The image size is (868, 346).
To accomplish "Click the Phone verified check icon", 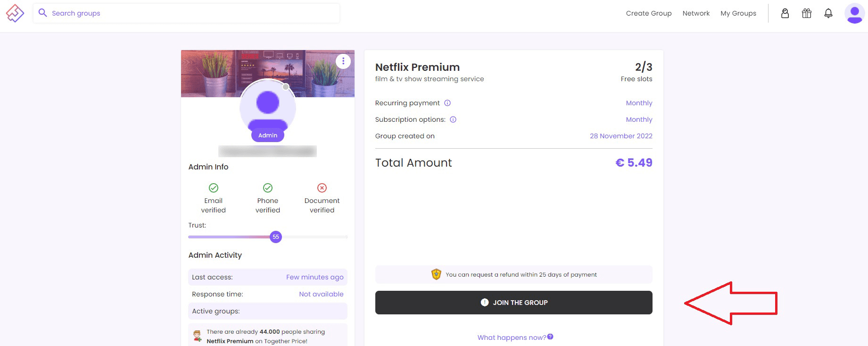I will (268, 188).
